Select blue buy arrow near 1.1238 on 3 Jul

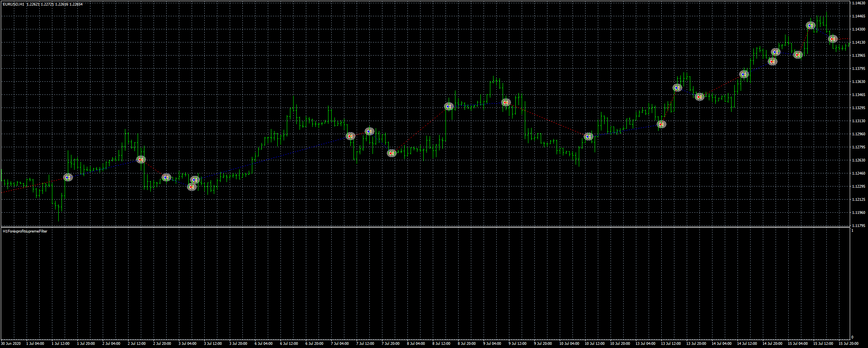(x=195, y=180)
